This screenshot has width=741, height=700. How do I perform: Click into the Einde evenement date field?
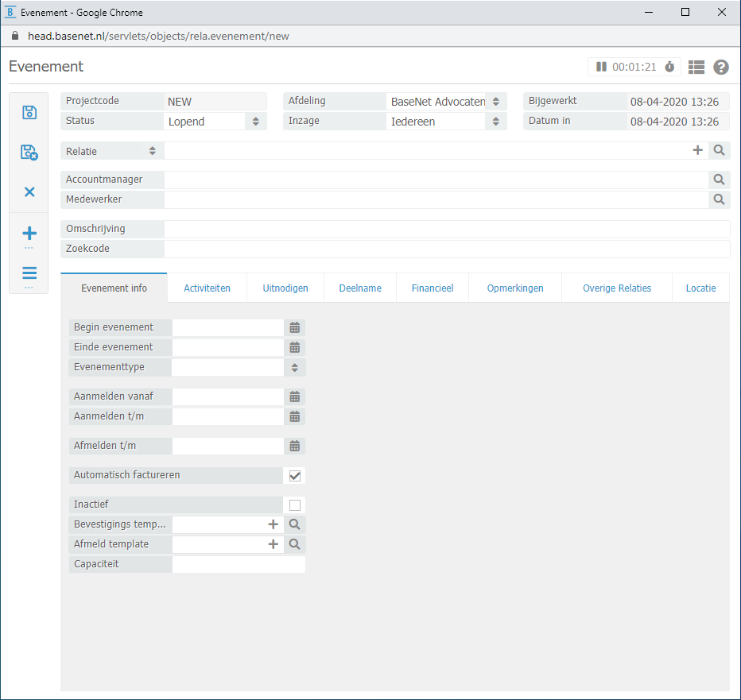pos(228,348)
